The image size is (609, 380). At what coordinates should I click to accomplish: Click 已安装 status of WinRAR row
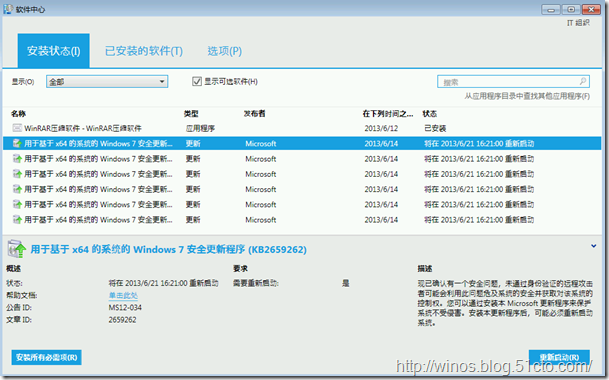click(435, 128)
